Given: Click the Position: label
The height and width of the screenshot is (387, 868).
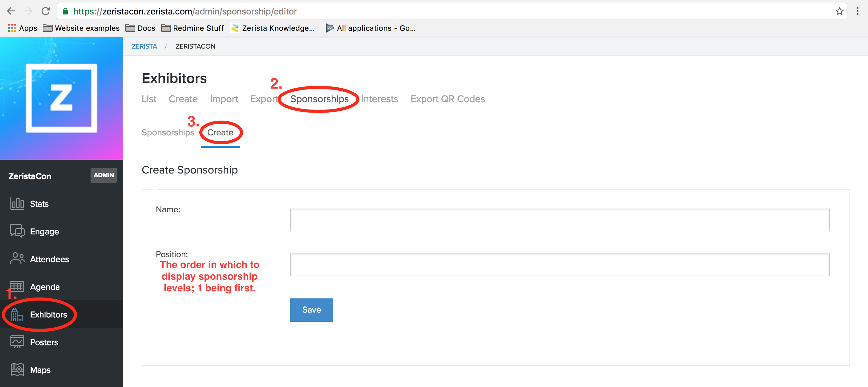Looking at the screenshot, I should point(172,254).
